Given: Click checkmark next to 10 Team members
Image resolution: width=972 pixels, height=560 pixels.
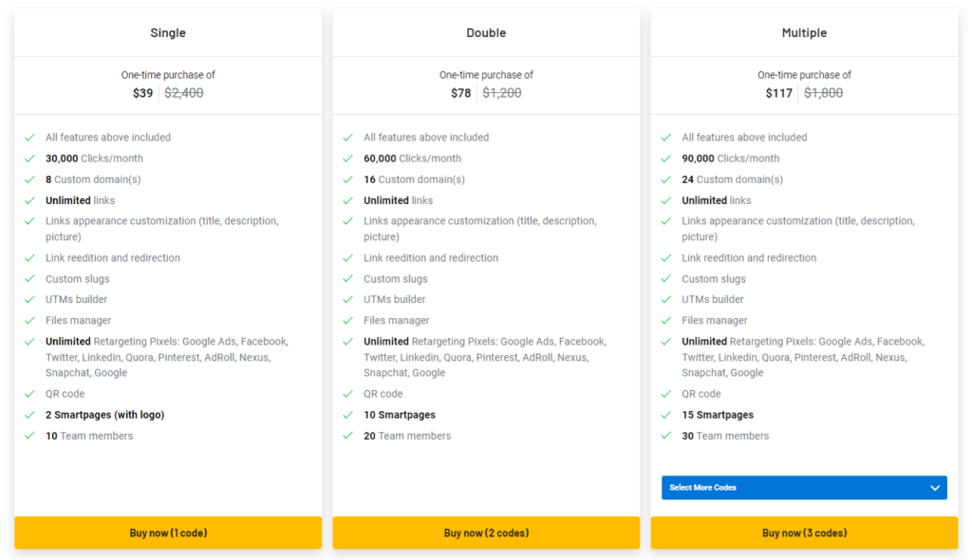Looking at the screenshot, I should [x=29, y=436].
